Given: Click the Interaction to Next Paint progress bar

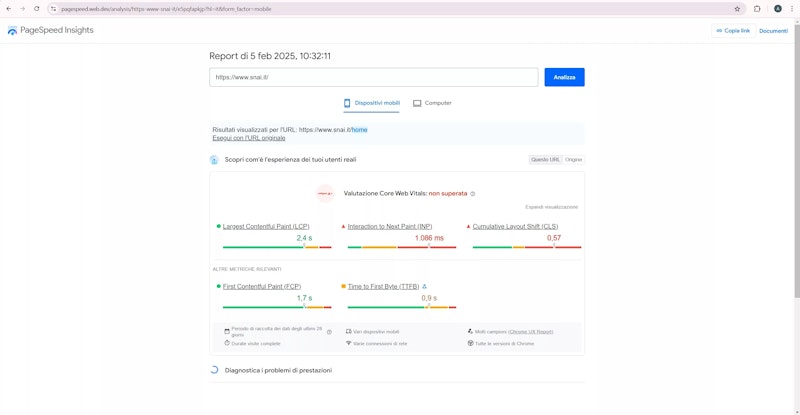Looking at the screenshot, I should [x=398, y=247].
